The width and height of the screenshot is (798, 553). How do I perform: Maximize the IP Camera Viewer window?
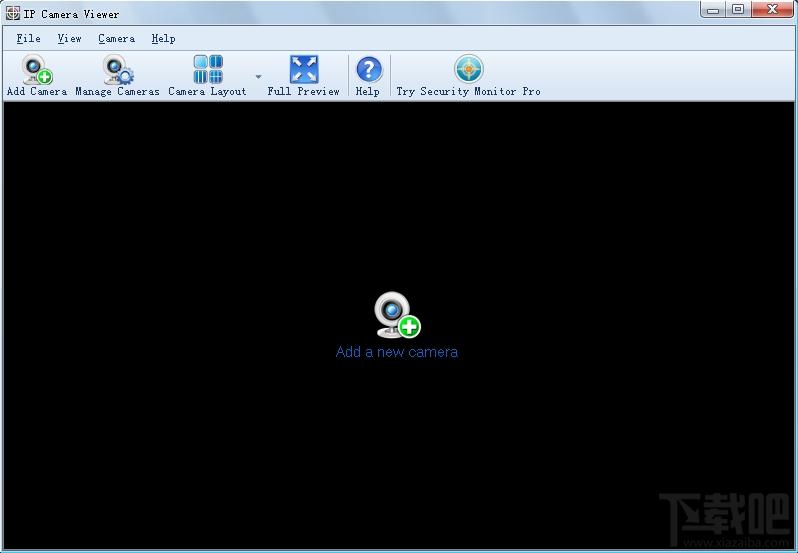(x=738, y=10)
